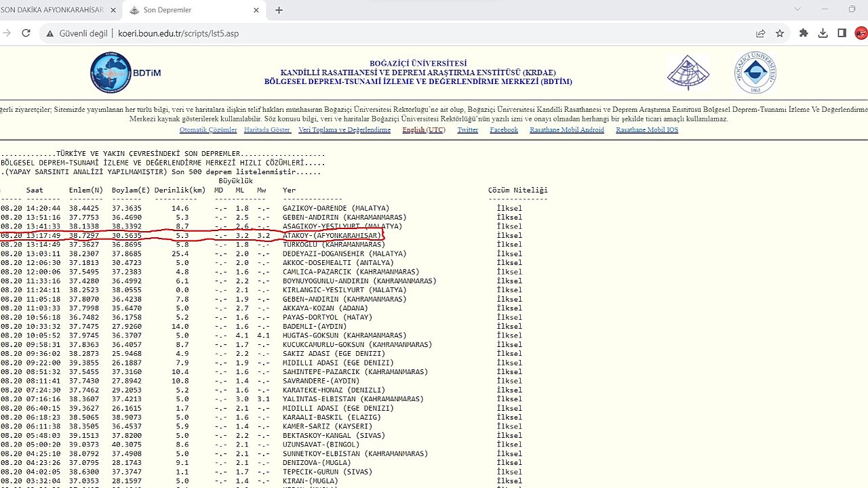Image resolution: width=868 pixels, height=488 pixels.
Task: Click KIRLANGIC-YESILYURT (MALATYA) text
Action: (x=344, y=290)
